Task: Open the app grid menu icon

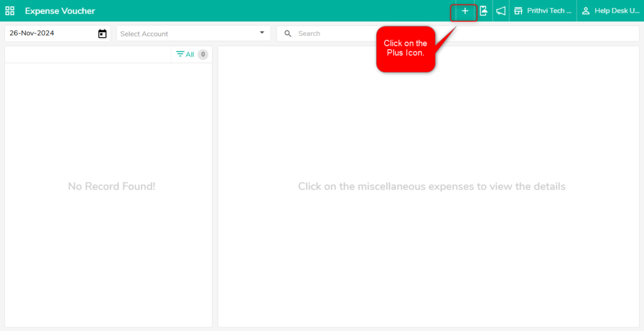Action: pyautogui.click(x=10, y=11)
